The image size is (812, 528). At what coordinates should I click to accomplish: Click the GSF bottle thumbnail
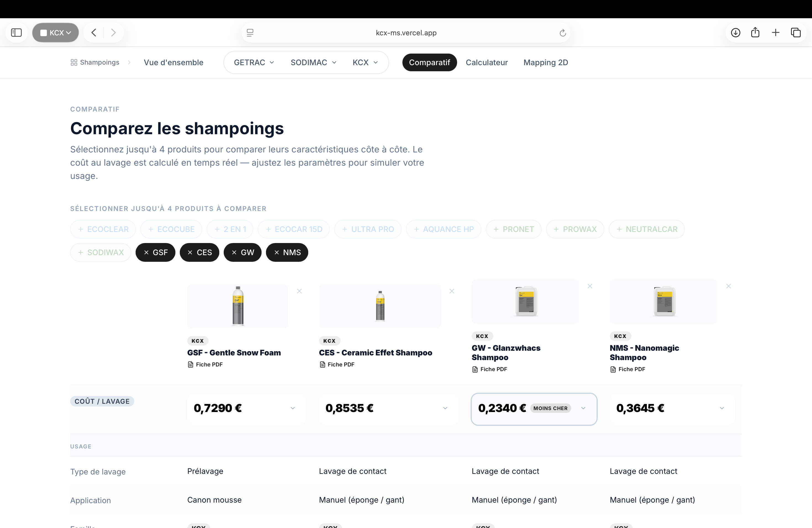coord(238,306)
